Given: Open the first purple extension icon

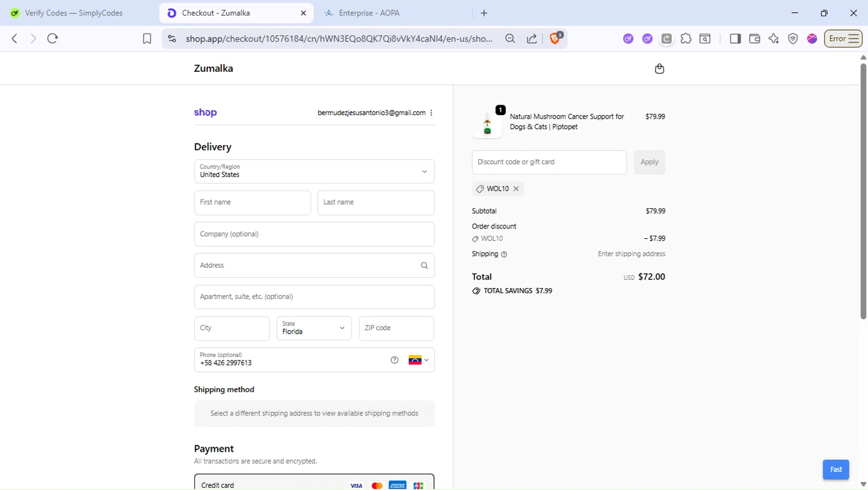Looking at the screenshot, I should tap(628, 39).
